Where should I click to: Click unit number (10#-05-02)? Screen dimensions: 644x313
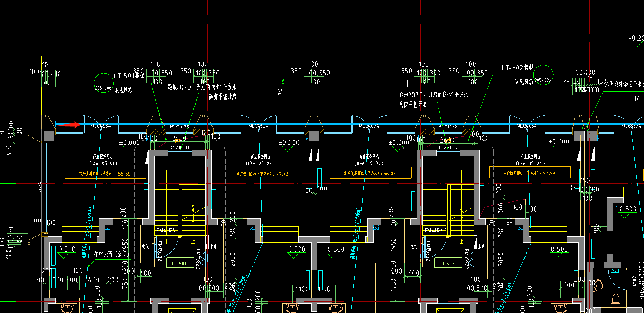coord(260,163)
